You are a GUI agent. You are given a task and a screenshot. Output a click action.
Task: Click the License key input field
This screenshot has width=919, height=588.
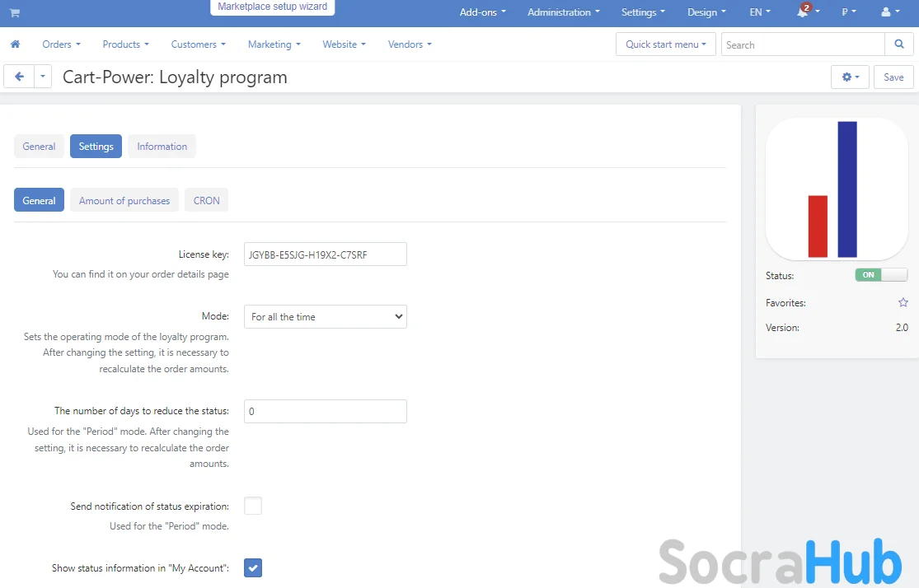pos(325,254)
